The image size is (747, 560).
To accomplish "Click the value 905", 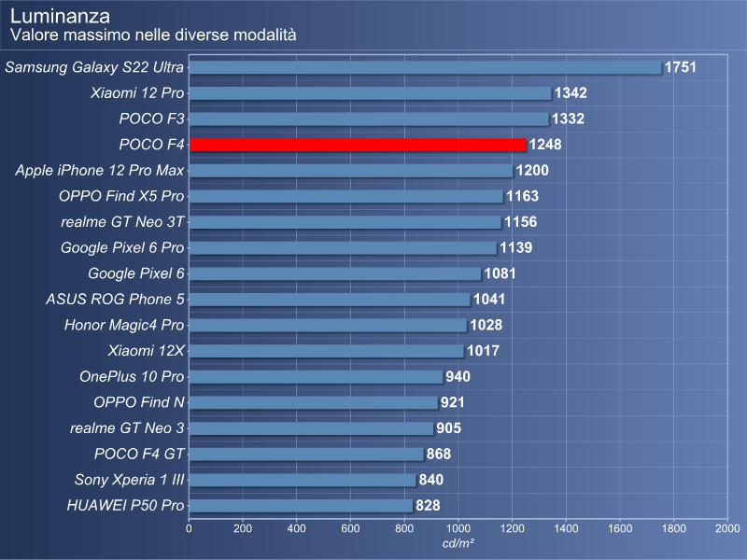I will click(449, 428).
